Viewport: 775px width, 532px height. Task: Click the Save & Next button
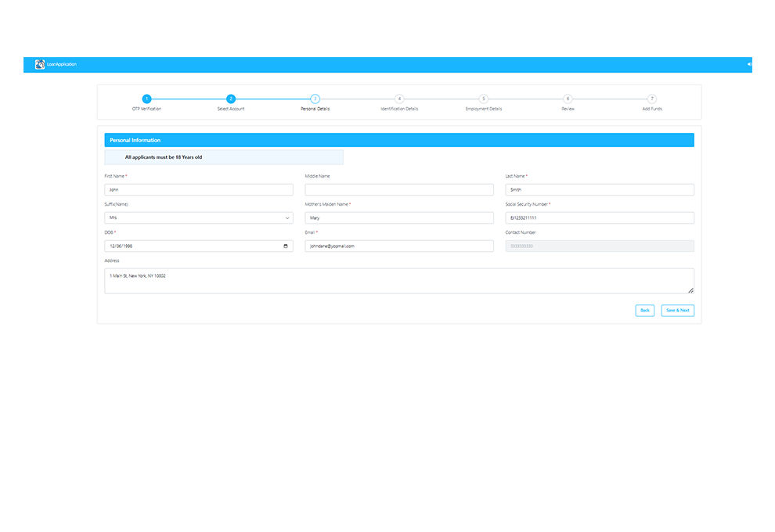pos(676,311)
